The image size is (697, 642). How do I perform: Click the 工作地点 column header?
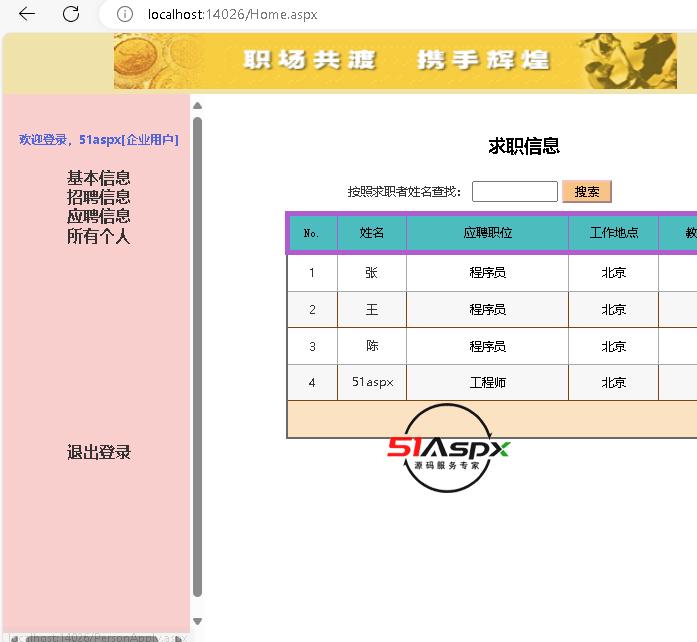pyautogui.click(x=613, y=233)
